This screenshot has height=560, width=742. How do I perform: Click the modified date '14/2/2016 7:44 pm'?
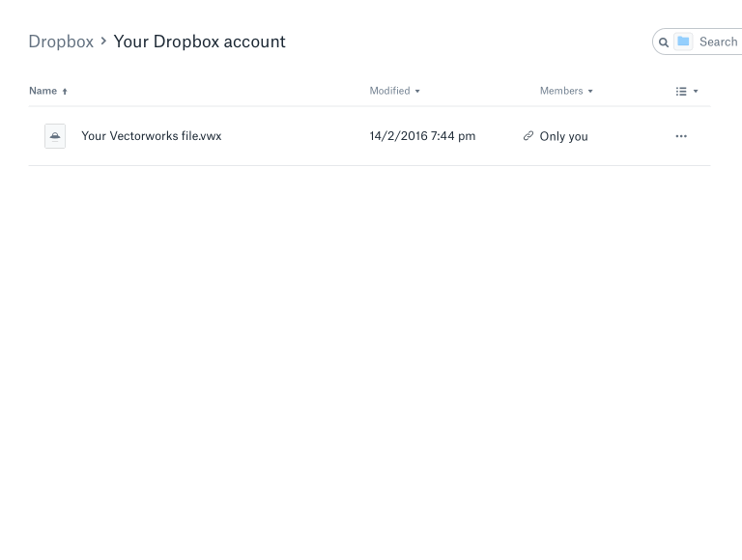[422, 136]
